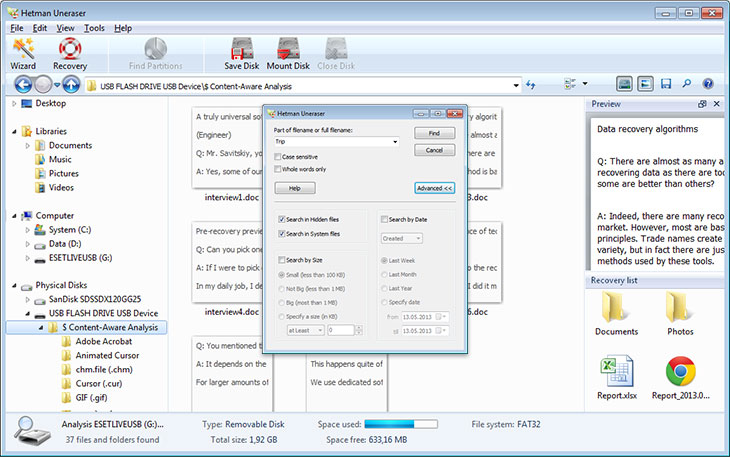The width and height of the screenshot is (730, 457).
Task: Click the floppy save icon in toolbar
Action: click(x=666, y=84)
